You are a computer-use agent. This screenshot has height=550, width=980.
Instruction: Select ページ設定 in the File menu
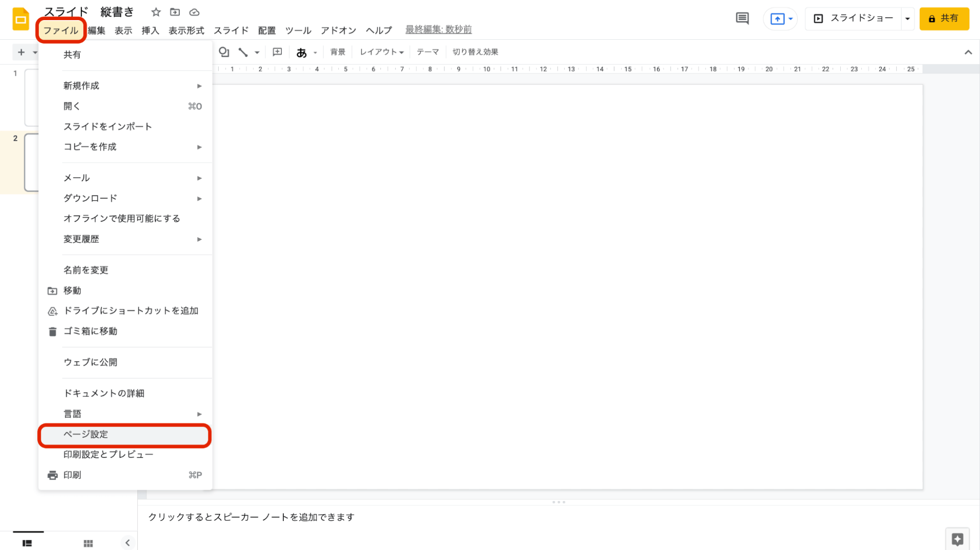coord(125,434)
